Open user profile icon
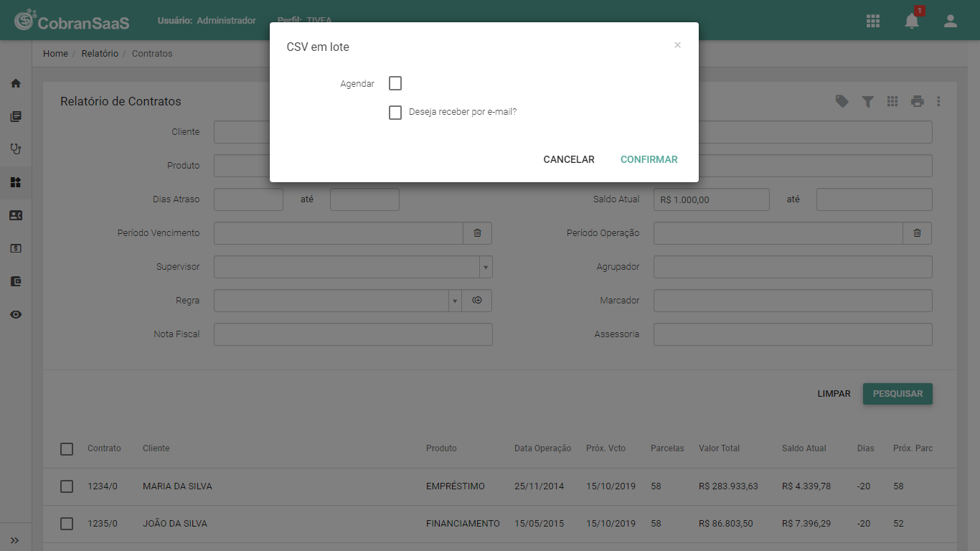The height and width of the screenshot is (551, 980). coord(951,21)
